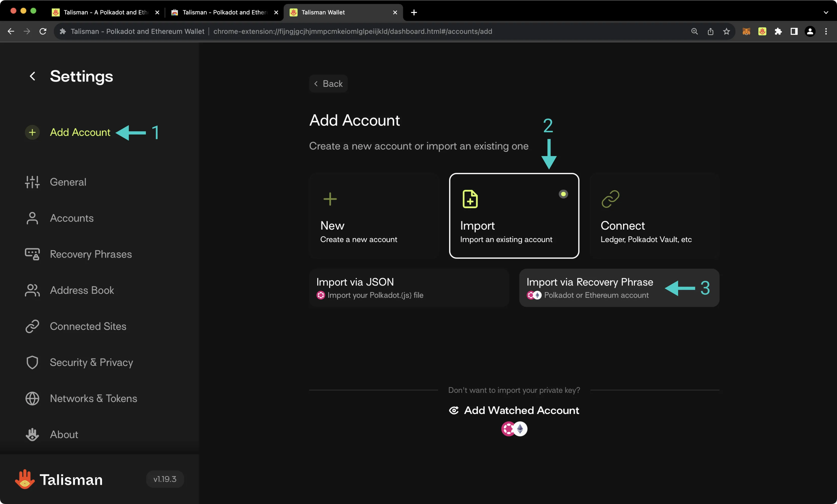Select the Connect Ledger card
The image size is (837, 504).
[654, 216]
